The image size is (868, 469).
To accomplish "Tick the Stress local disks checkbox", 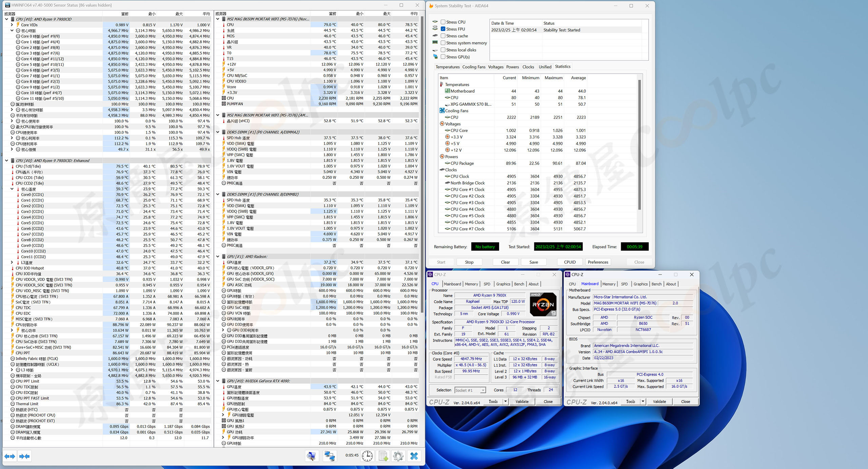I will tap(443, 50).
